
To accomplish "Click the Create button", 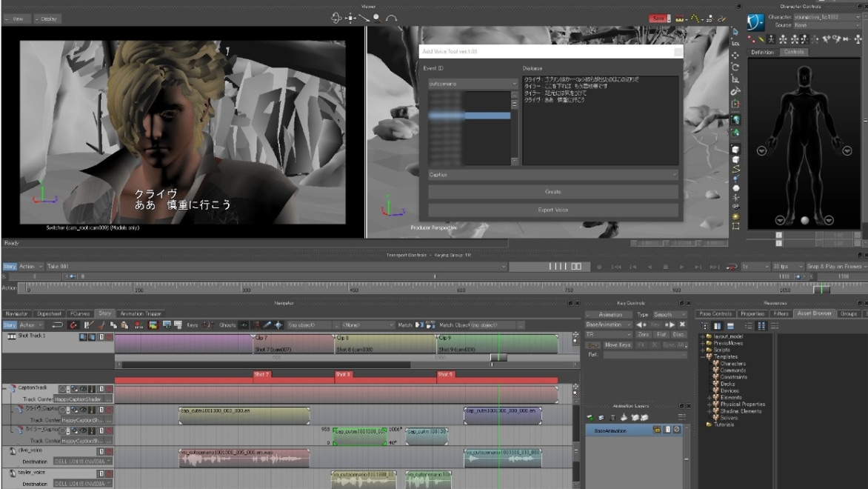I will (x=552, y=192).
